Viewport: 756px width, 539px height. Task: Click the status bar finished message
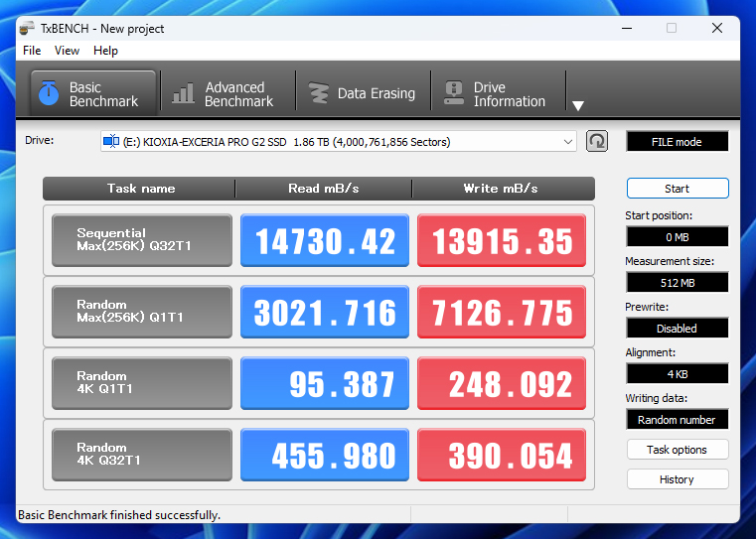(x=119, y=515)
